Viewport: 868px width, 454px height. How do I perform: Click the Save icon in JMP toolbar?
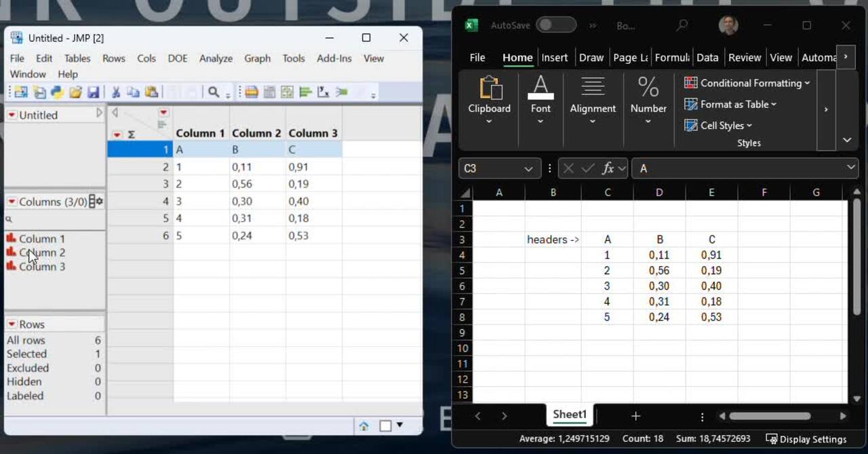(94, 92)
